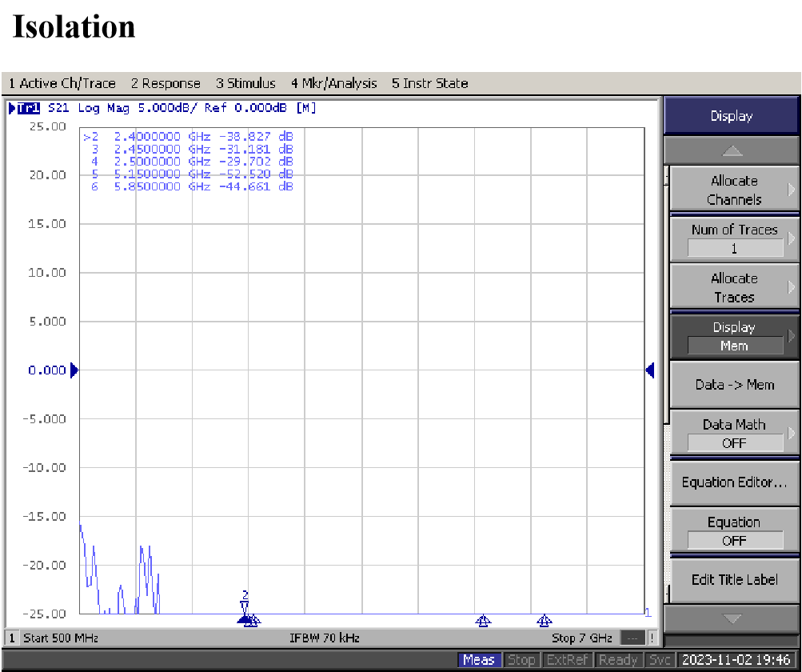Viewport: 802px width, 672px height.
Task: Open Num of Traces softkey
Action: pyautogui.click(x=734, y=239)
